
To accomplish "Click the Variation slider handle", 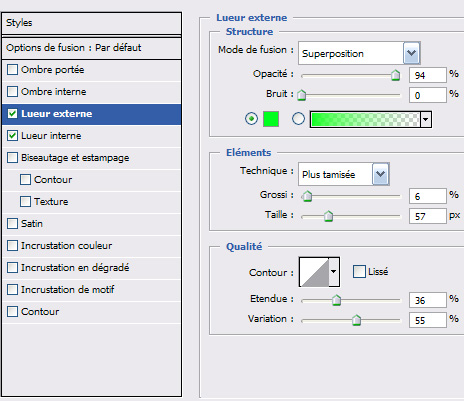I will pyautogui.click(x=356, y=320).
